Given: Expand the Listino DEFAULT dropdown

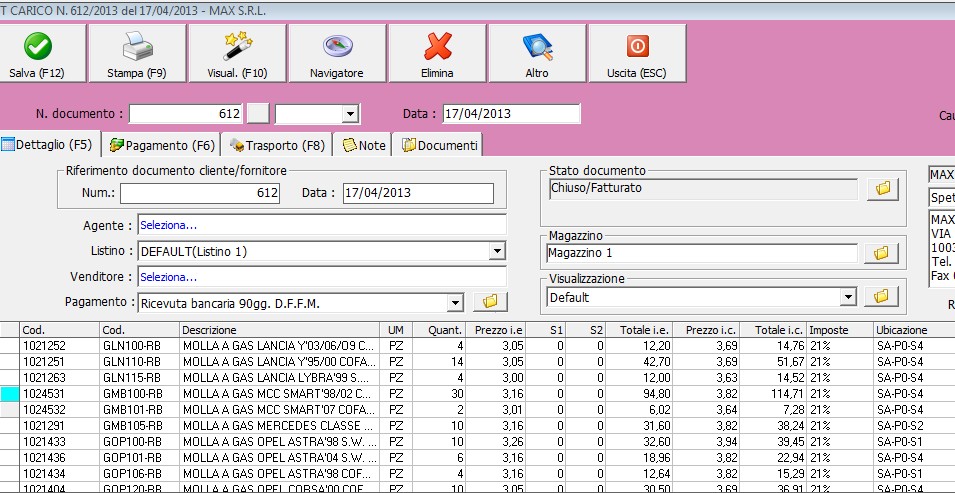Looking at the screenshot, I should [x=498, y=251].
